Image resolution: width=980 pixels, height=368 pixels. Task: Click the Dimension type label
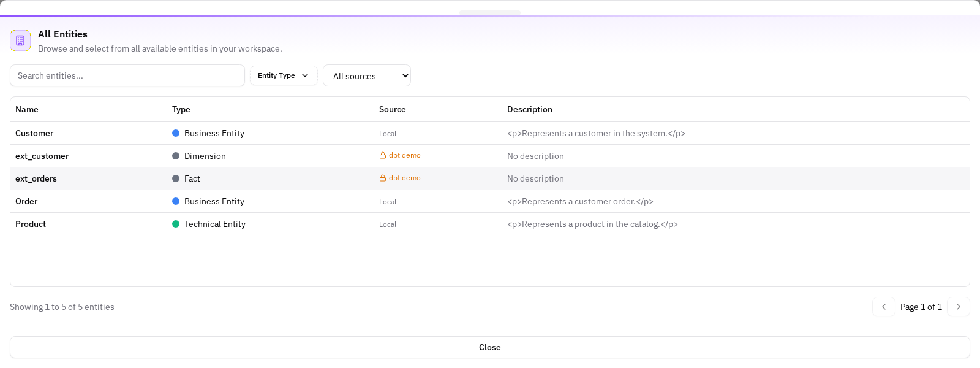click(x=205, y=156)
